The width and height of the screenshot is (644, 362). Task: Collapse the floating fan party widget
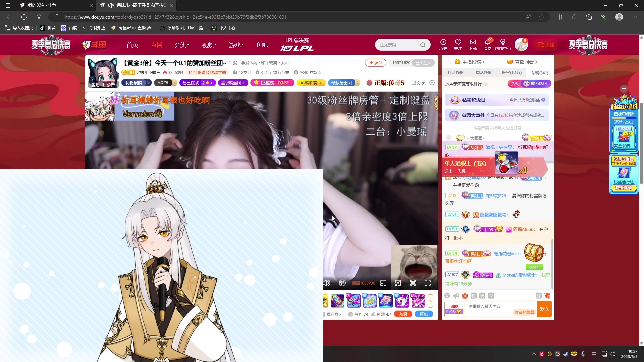click(x=624, y=89)
